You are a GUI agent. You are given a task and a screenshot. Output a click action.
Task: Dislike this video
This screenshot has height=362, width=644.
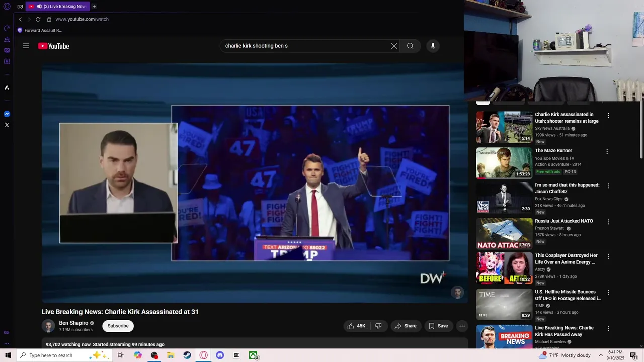378,326
